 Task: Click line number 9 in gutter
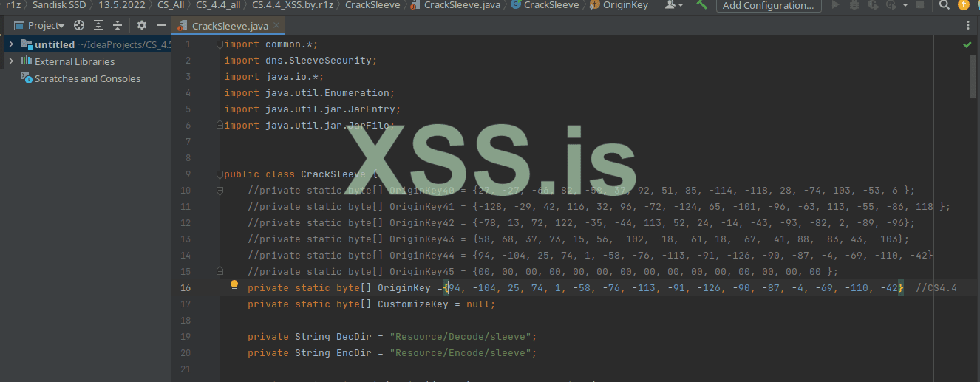tap(188, 174)
